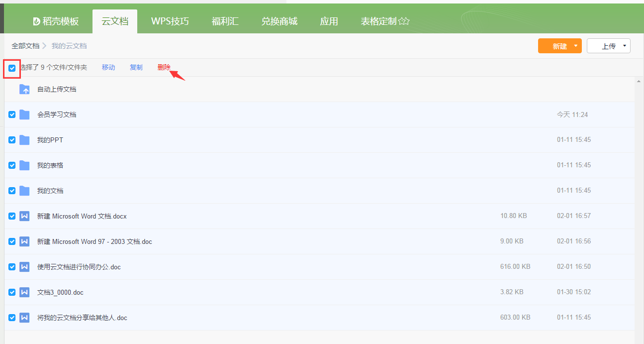Image resolution: width=644 pixels, height=344 pixels.
Task: Open folder name 我的文档
Action: [x=50, y=191]
